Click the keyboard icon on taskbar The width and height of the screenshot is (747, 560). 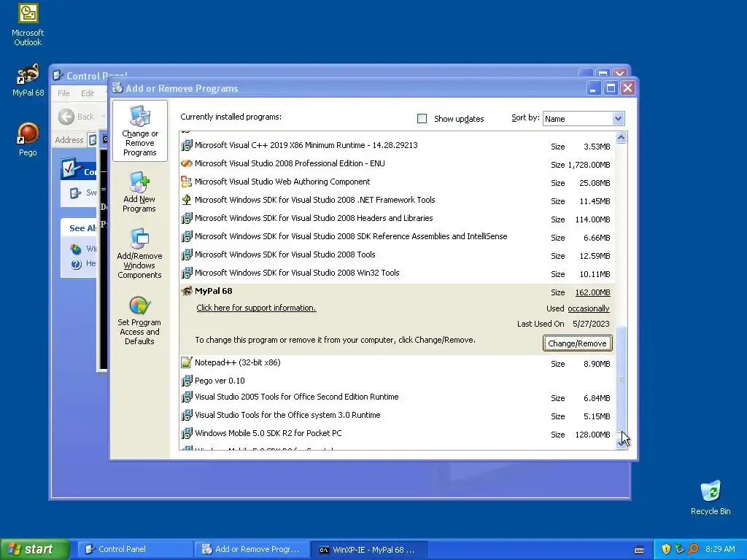click(x=639, y=550)
